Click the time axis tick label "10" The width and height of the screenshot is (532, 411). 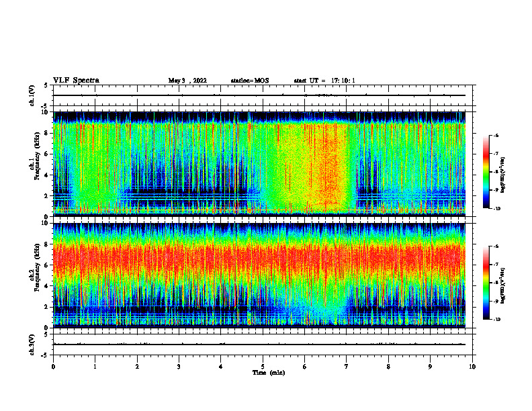click(x=472, y=367)
